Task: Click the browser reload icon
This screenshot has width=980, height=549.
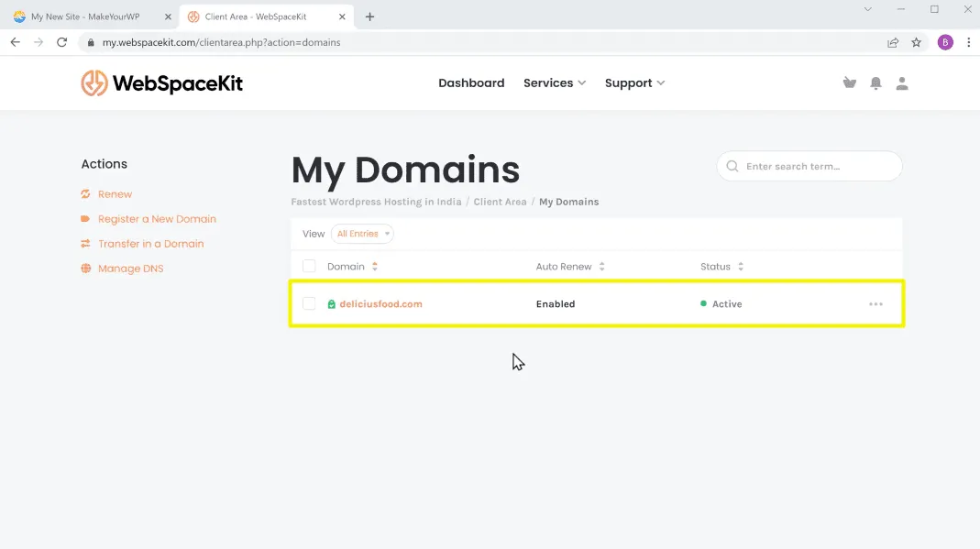Action: (62, 42)
